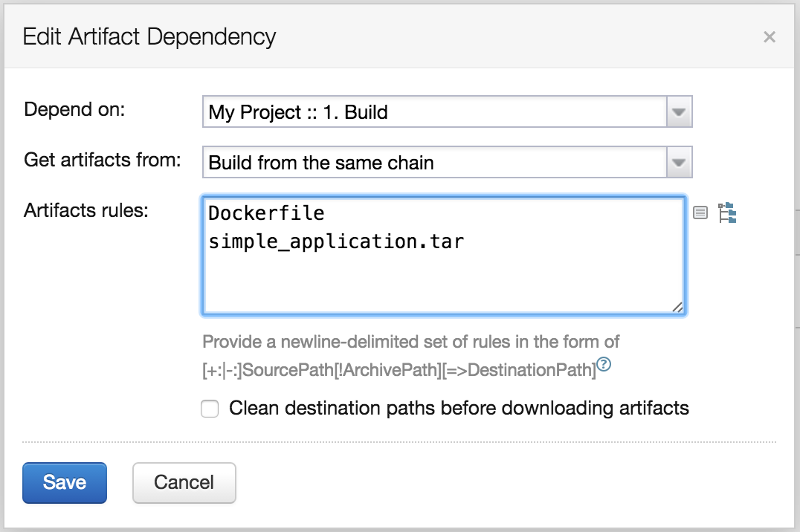
Task: Focus the Artifacts rules text area
Action: pyautogui.click(x=443, y=256)
